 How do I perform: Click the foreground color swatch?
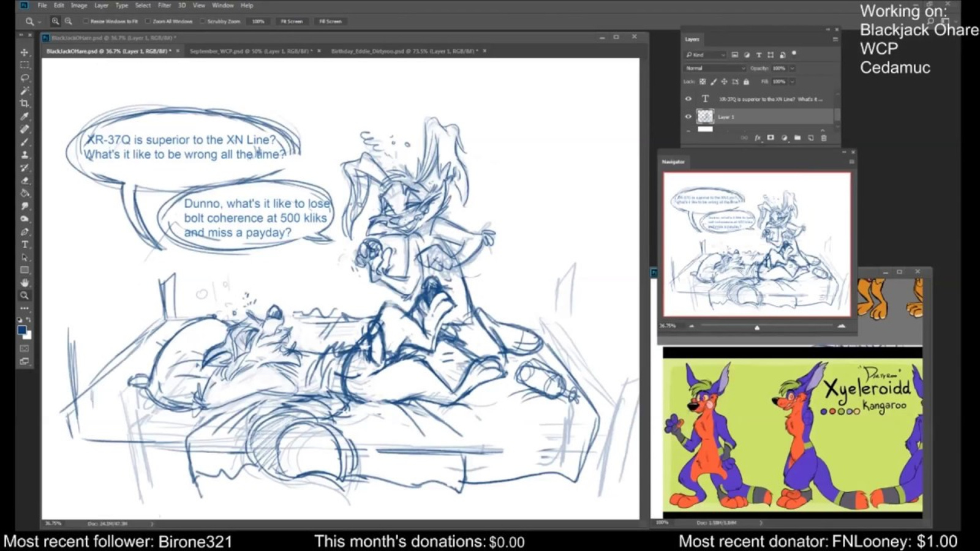pyautogui.click(x=22, y=330)
